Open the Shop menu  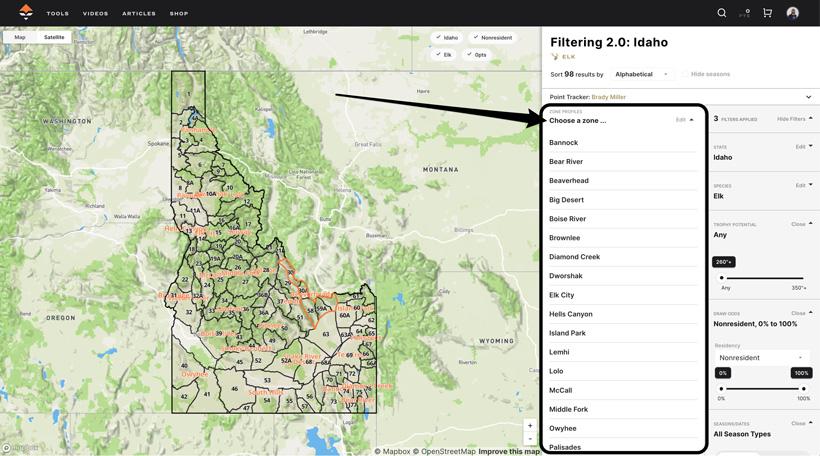point(178,14)
